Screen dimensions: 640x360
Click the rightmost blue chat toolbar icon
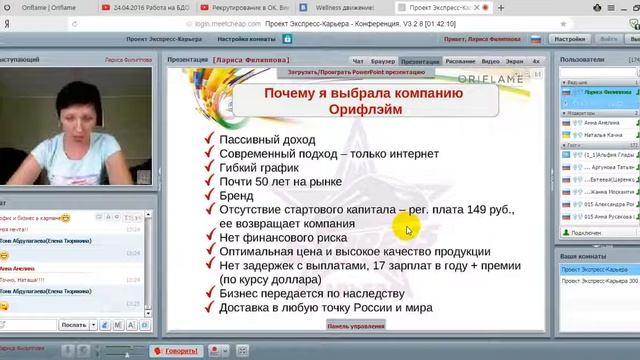coord(145,325)
